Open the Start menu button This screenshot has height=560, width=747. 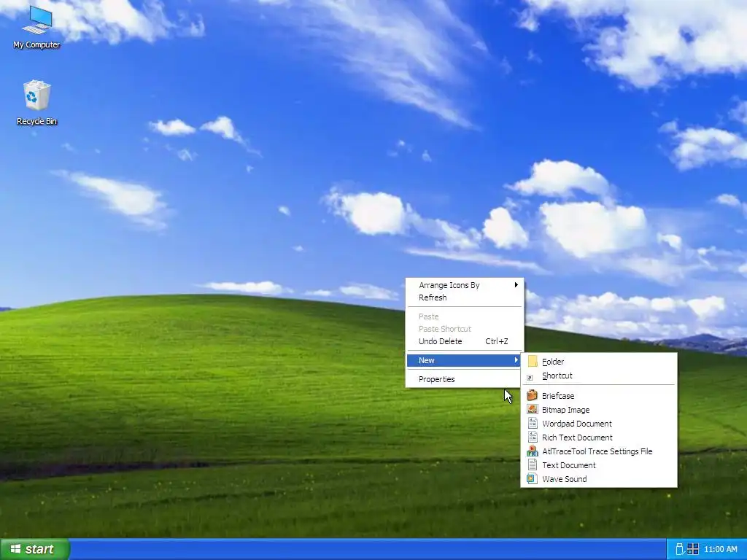pos(35,549)
